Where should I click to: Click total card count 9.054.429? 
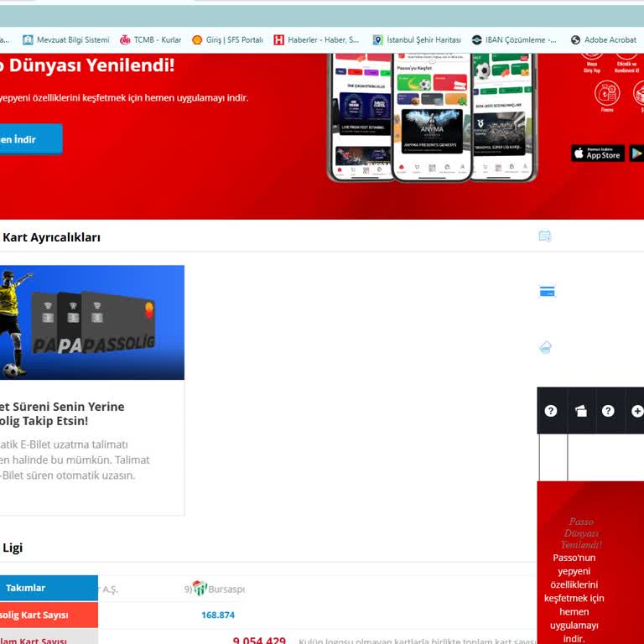point(259,640)
